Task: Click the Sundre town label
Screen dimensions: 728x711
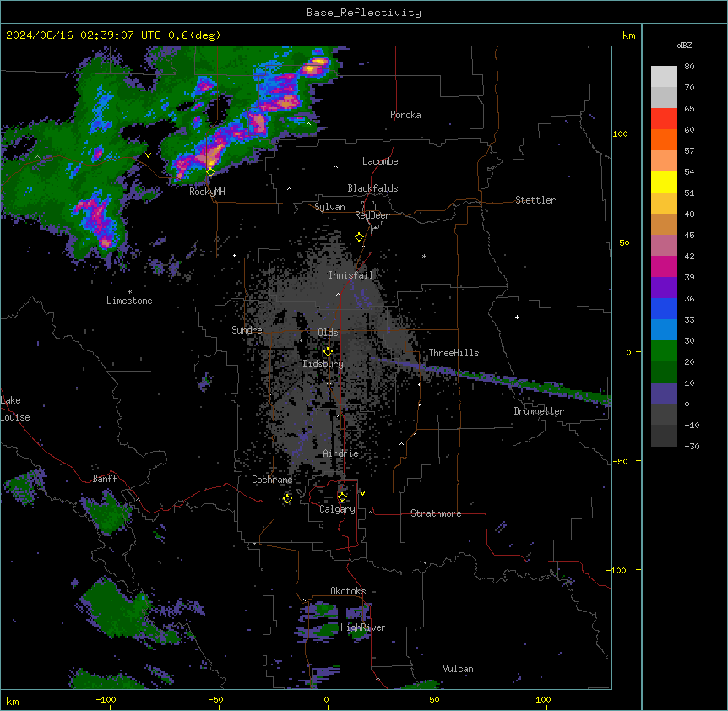Action: [x=247, y=330]
